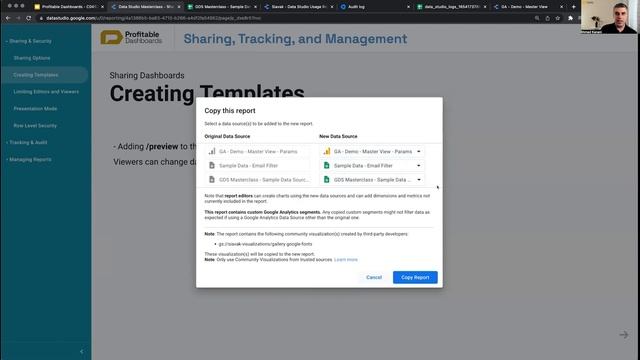Click the share icon in address bar

pos(547,18)
